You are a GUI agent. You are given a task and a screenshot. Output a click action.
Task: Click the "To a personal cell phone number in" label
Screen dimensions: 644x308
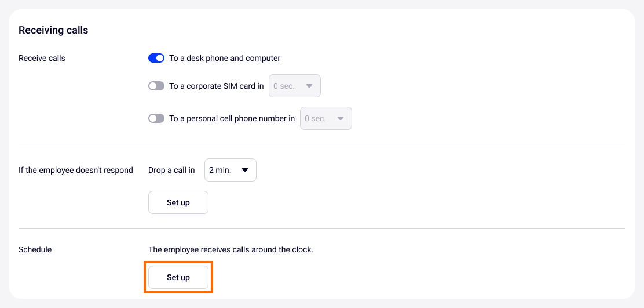pos(232,118)
